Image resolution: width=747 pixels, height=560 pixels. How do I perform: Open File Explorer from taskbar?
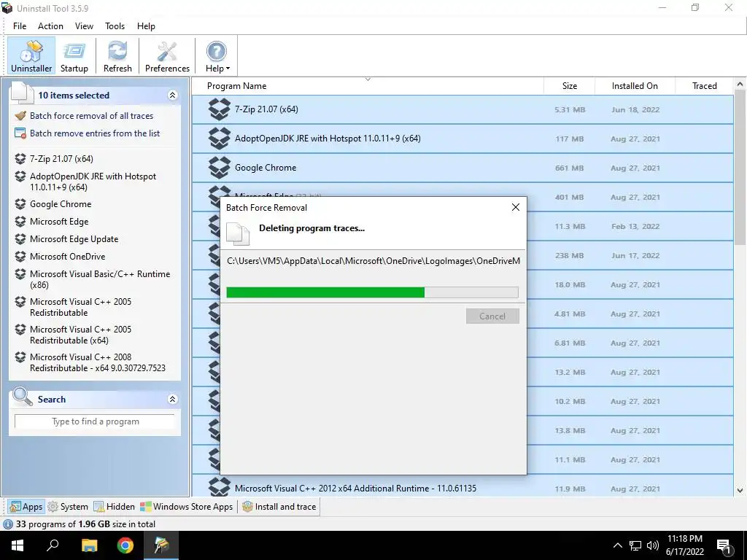[89, 545]
